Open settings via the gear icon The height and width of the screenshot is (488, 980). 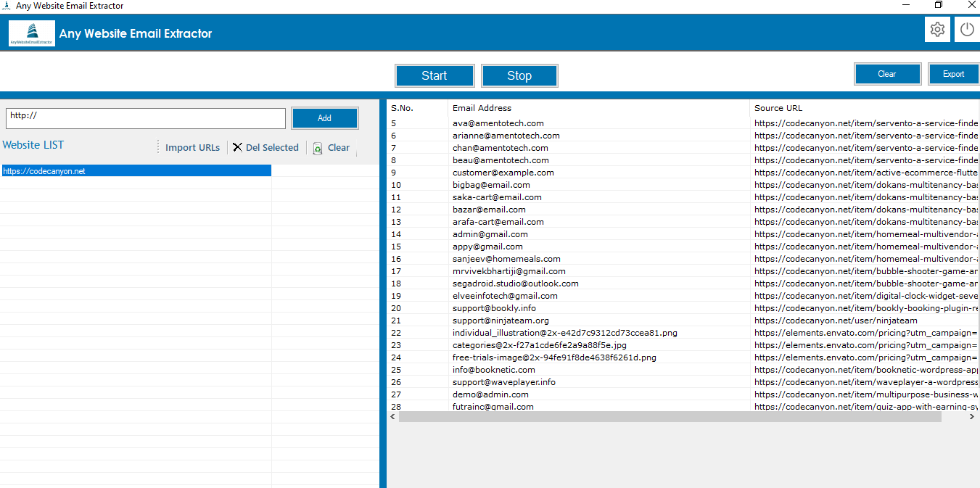(x=937, y=30)
